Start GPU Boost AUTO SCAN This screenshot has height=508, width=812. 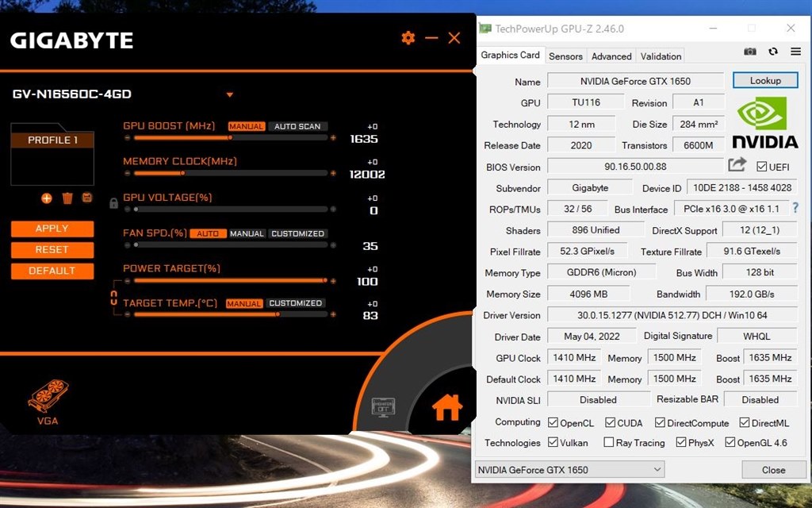coord(298,126)
